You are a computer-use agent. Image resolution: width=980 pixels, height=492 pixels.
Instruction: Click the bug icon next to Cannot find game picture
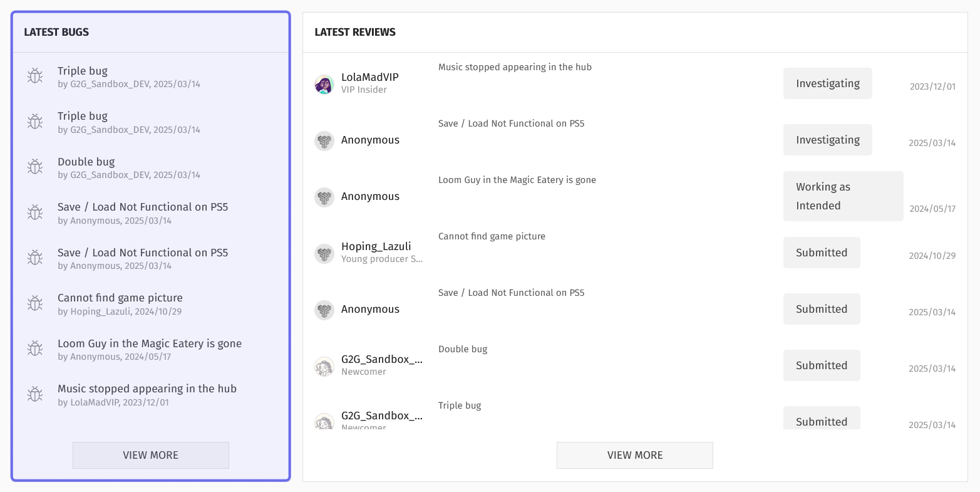(35, 303)
